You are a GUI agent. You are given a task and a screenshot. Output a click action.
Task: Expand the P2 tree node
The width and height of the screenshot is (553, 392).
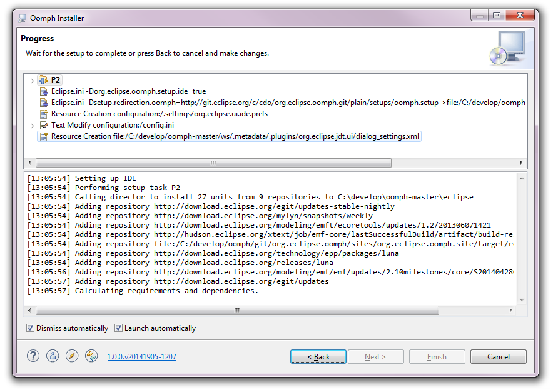(32, 81)
